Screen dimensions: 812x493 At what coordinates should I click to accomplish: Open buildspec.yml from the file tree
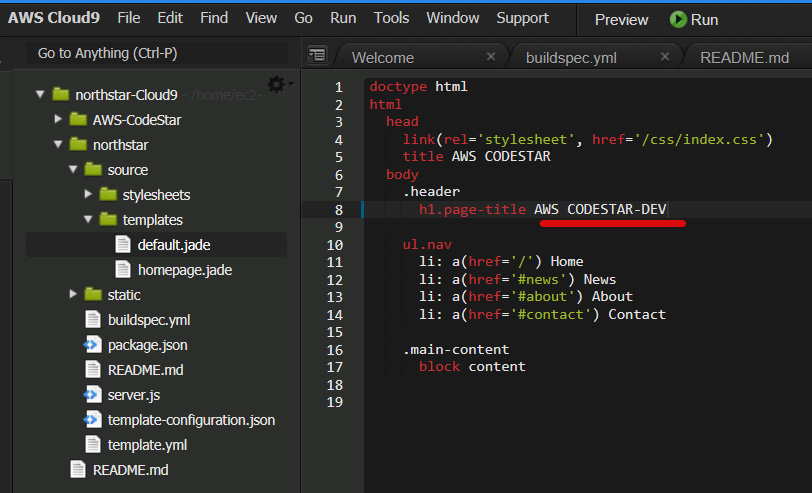(149, 320)
